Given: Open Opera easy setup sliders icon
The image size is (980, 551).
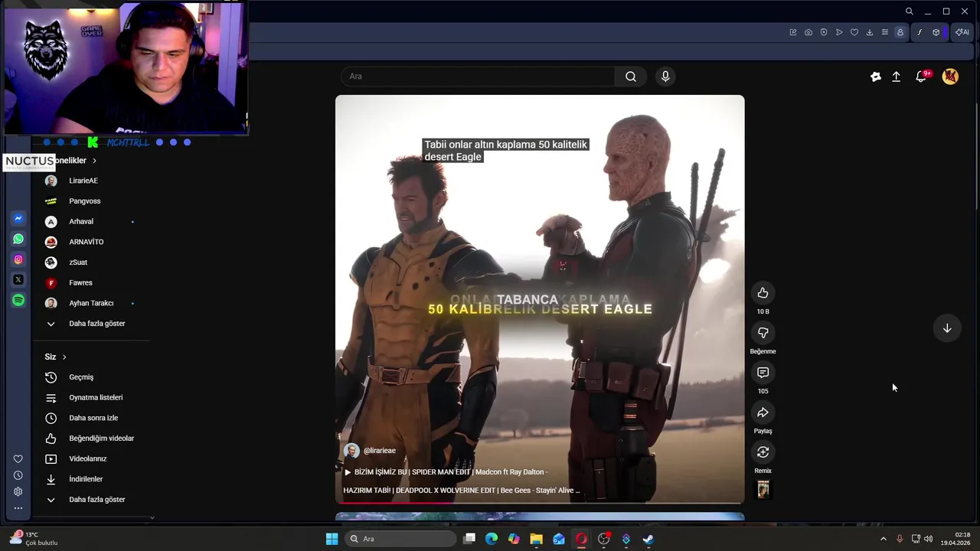Looking at the screenshot, I should click(885, 32).
